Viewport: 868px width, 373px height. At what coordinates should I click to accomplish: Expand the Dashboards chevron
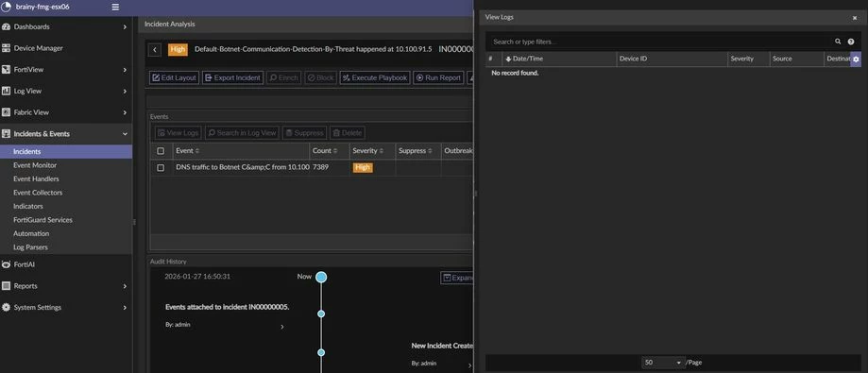pos(125,26)
